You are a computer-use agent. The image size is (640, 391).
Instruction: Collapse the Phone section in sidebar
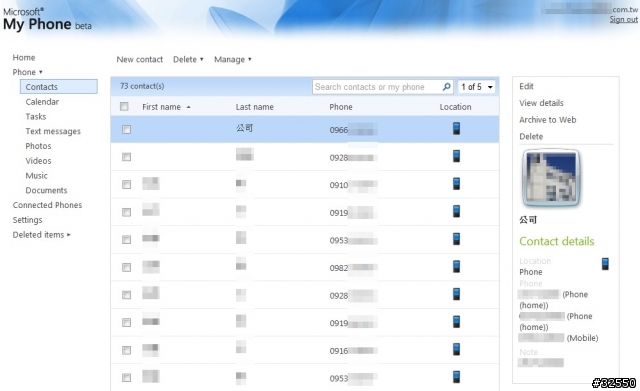click(27, 72)
